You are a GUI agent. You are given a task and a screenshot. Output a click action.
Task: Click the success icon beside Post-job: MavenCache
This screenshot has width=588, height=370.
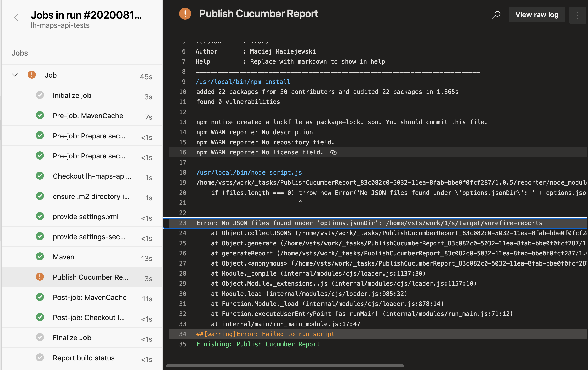coord(40,297)
